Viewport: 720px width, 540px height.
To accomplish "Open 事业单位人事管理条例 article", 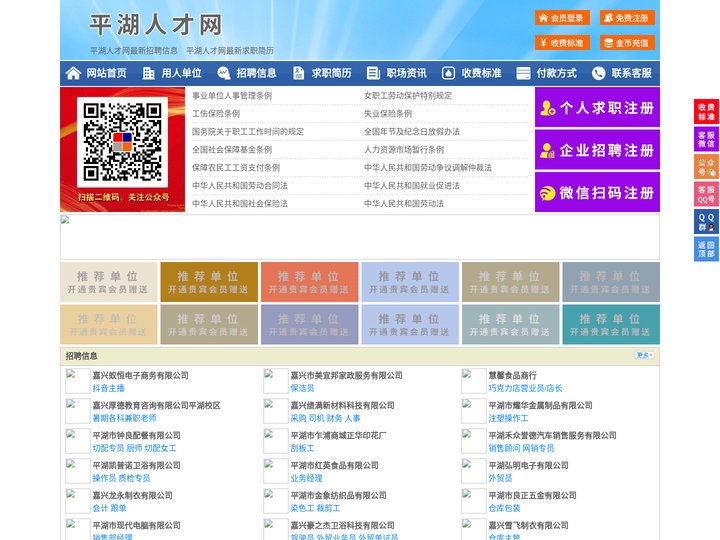I will tap(232, 96).
